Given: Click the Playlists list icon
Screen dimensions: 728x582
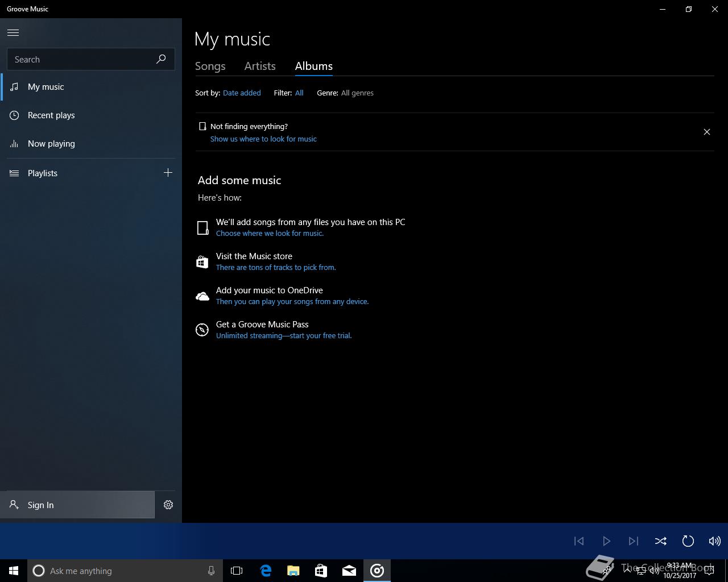Looking at the screenshot, I should point(14,173).
